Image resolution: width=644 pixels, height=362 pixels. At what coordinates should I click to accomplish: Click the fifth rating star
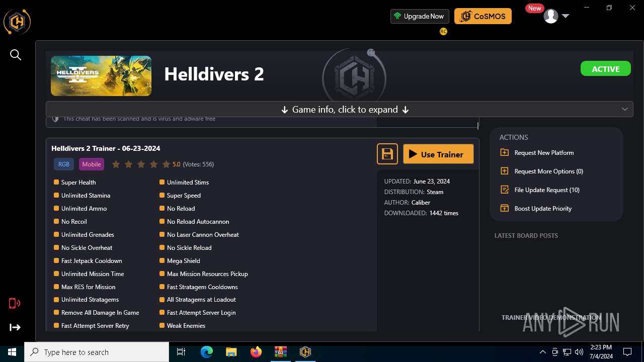pyautogui.click(x=166, y=164)
